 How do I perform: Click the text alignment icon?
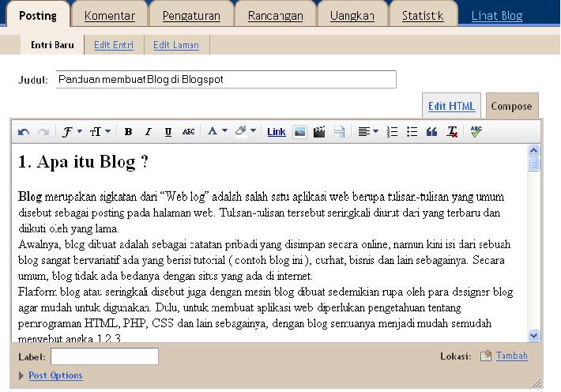364,132
